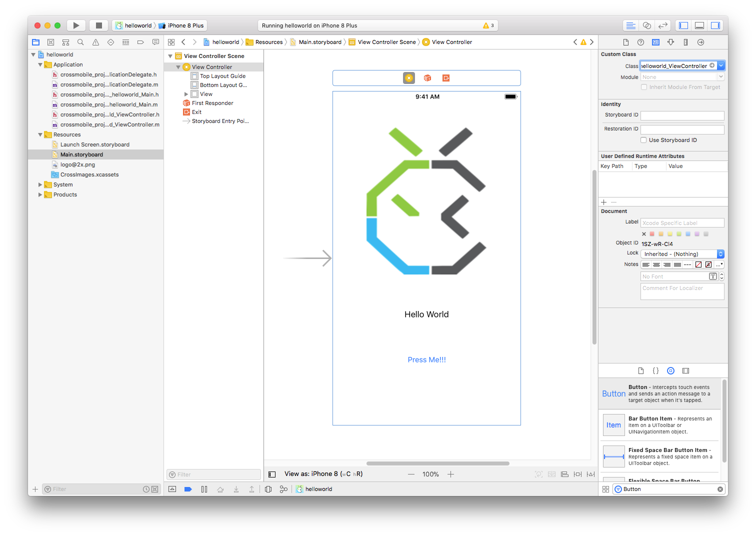Add a user defined runtime attribute
This screenshot has height=536, width=756.
click(x=604, y=202)
